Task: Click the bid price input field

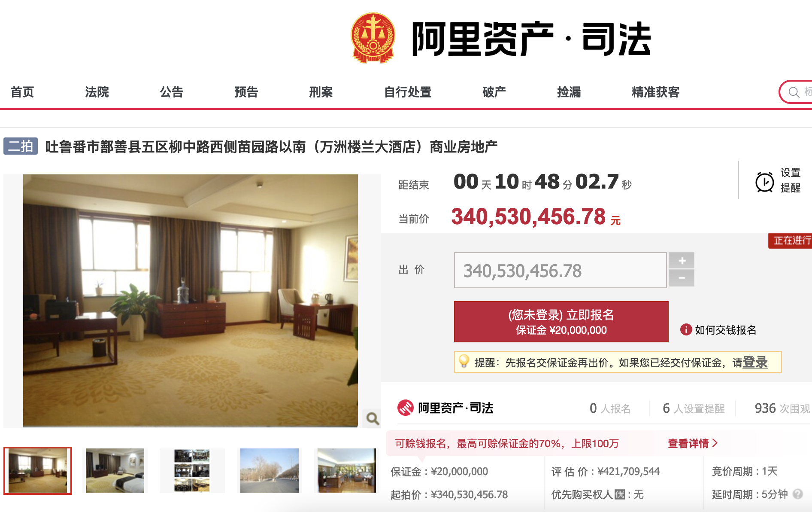Action: pyautogui.click(x=560, y=270)
